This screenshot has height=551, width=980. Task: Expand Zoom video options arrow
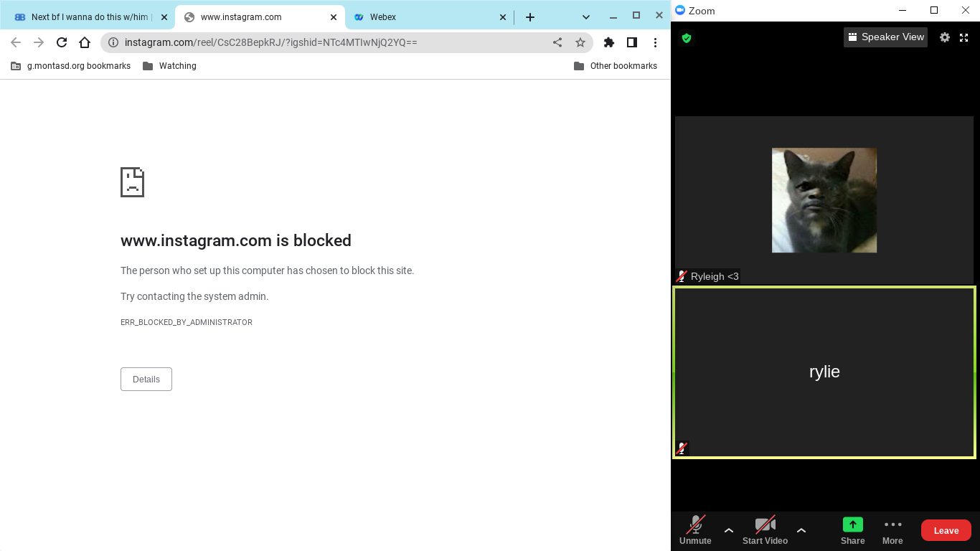tap(801, 530)
